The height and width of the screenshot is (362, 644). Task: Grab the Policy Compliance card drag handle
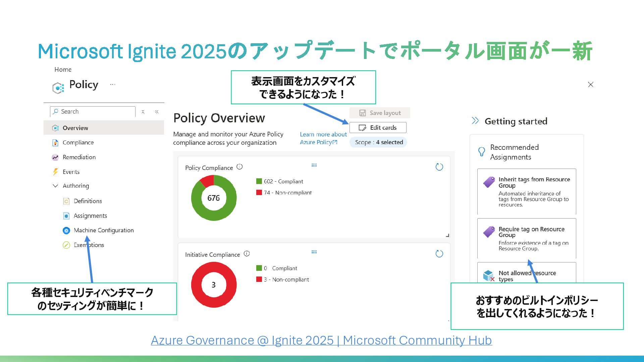tap(314, 165)
